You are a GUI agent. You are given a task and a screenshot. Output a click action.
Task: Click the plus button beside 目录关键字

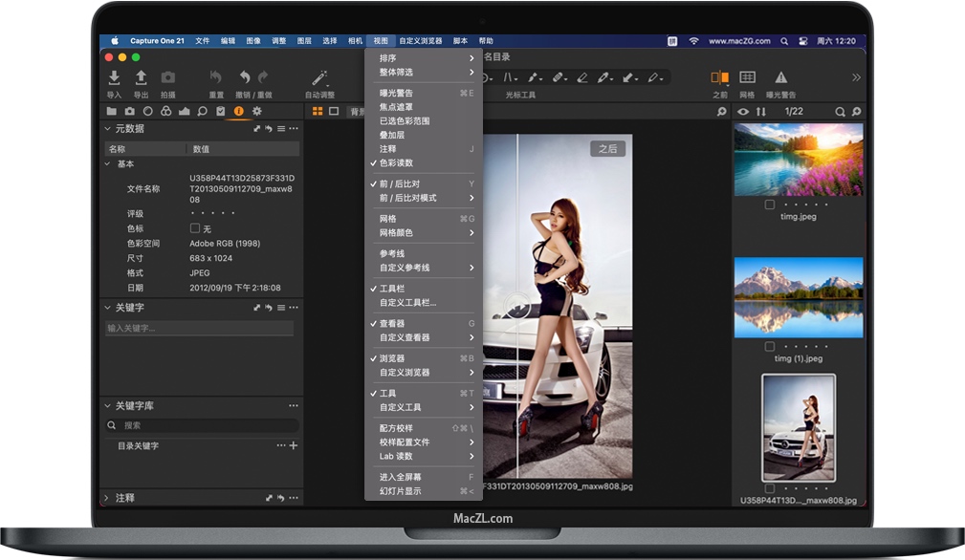[294, 445]
